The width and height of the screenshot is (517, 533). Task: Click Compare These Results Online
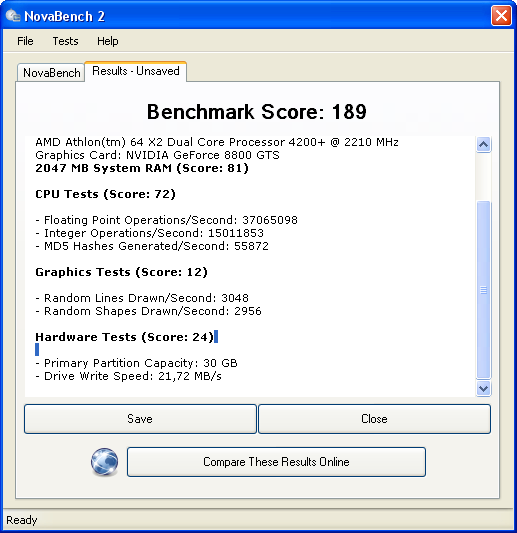[x=276, y=462]
